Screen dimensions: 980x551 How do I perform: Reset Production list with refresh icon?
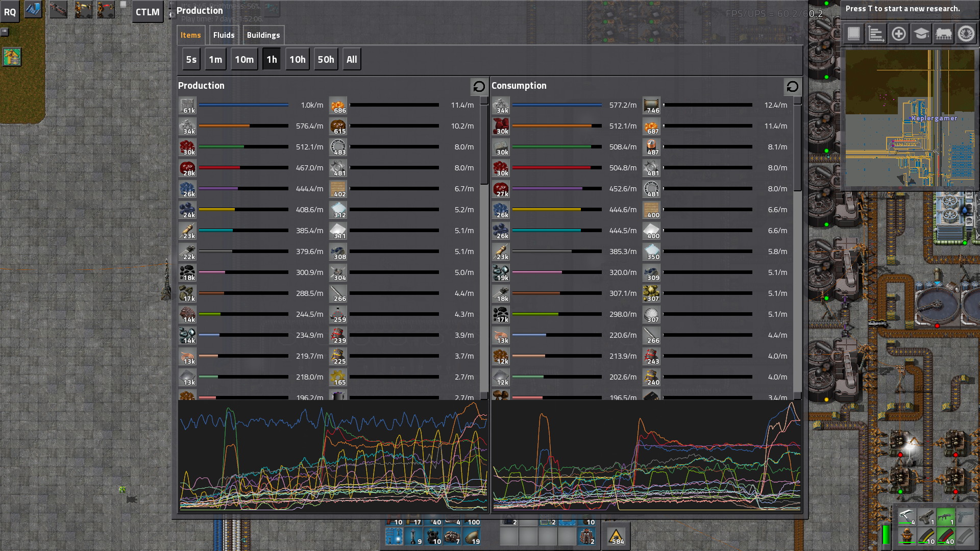pyautogui.click(x=479, y=87)
